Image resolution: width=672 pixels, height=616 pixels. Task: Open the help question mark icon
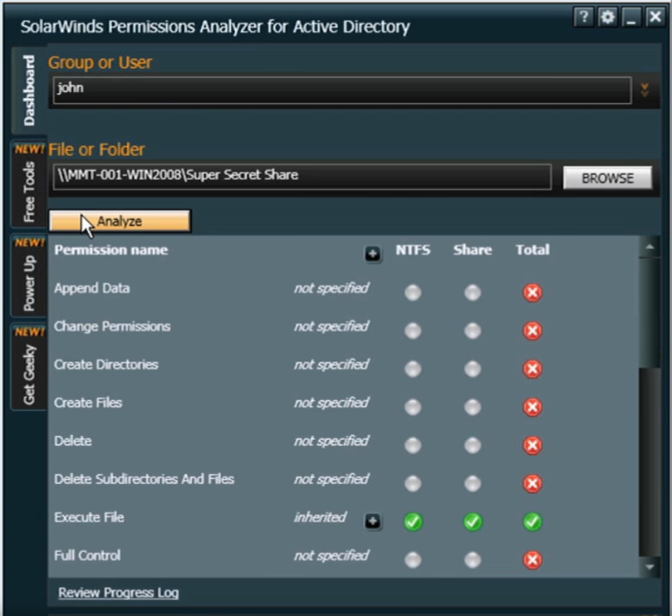(583, 17)
